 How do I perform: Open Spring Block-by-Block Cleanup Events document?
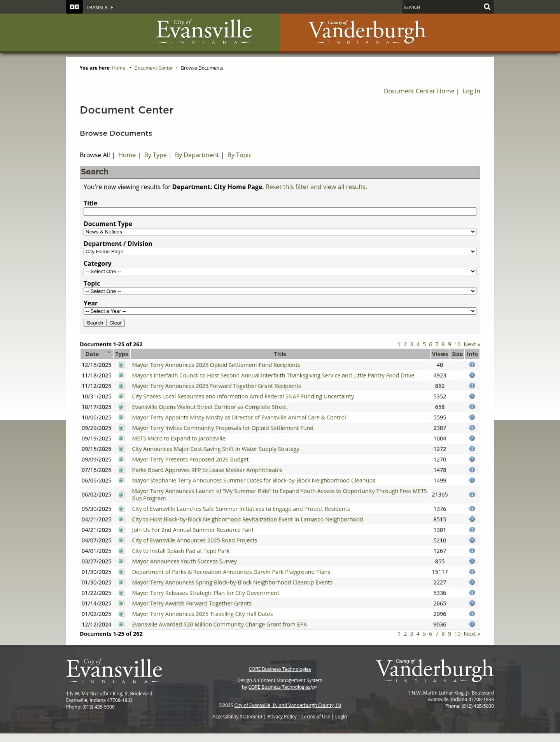[232, 582]
